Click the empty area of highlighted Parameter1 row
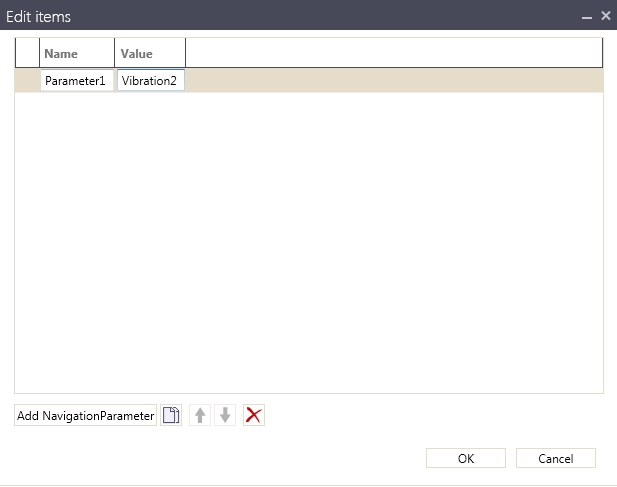617x487 pixels. tap(390, 81)
